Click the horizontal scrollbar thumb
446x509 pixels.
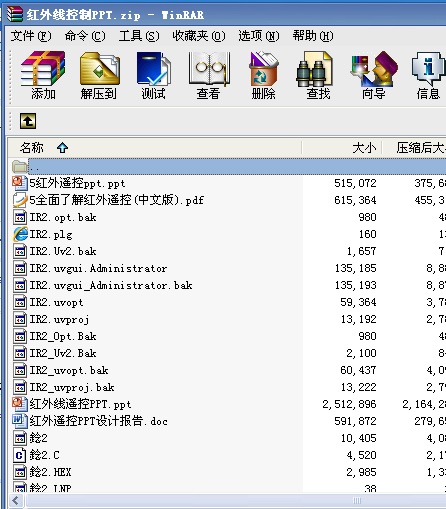pos(236,500)
